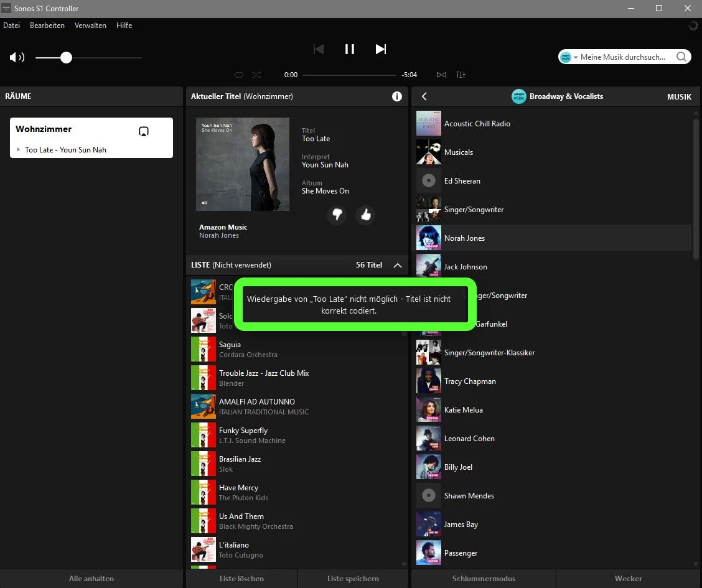The image size is (702, 588).
Task: Select L'italiano by Toto Cutugno
Action: pyautogui.click(x=296, y=549)
